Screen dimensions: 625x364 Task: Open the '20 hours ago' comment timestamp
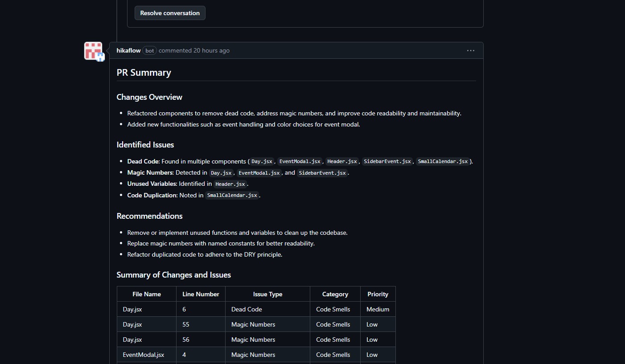pos(211,50)
